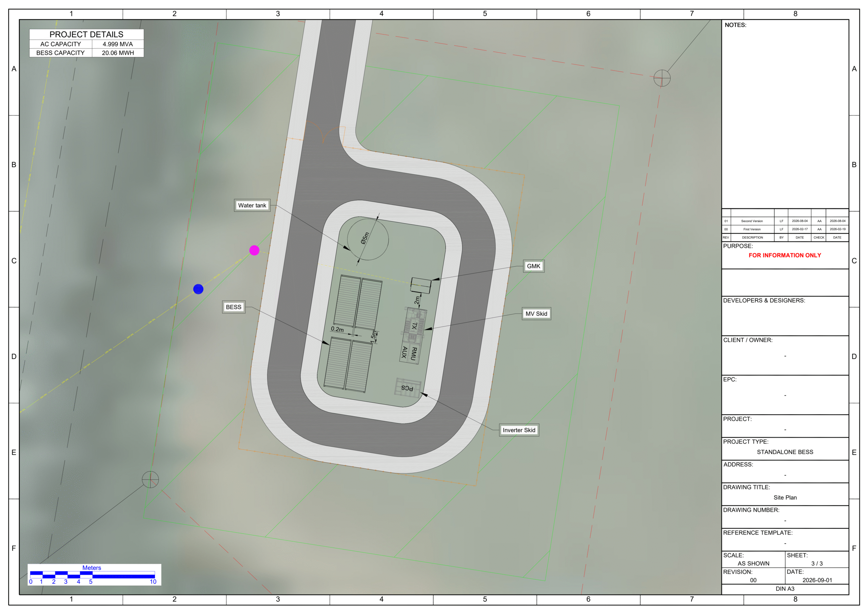Click the PROJECT DETAILS table header

pyautogui.click(x=86, y=34)
